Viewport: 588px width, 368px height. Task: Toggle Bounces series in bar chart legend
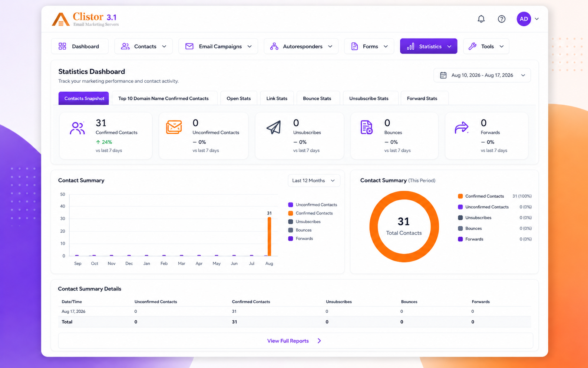pyautogui.click(x=300, y=230)
